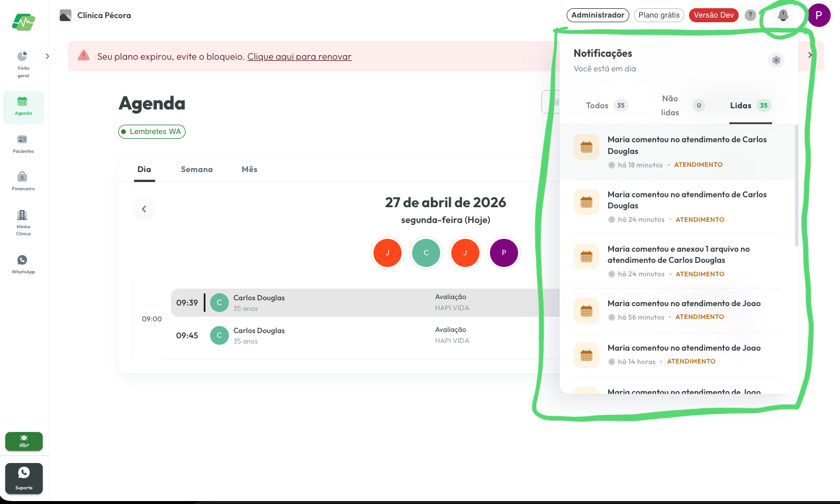Open the purple P profile avatar

(819, 15)
